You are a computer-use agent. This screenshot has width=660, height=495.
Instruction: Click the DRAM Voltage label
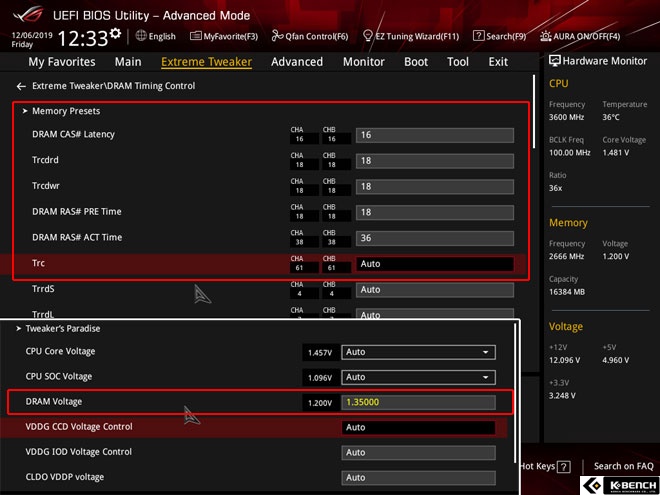(x=53, y=402)
